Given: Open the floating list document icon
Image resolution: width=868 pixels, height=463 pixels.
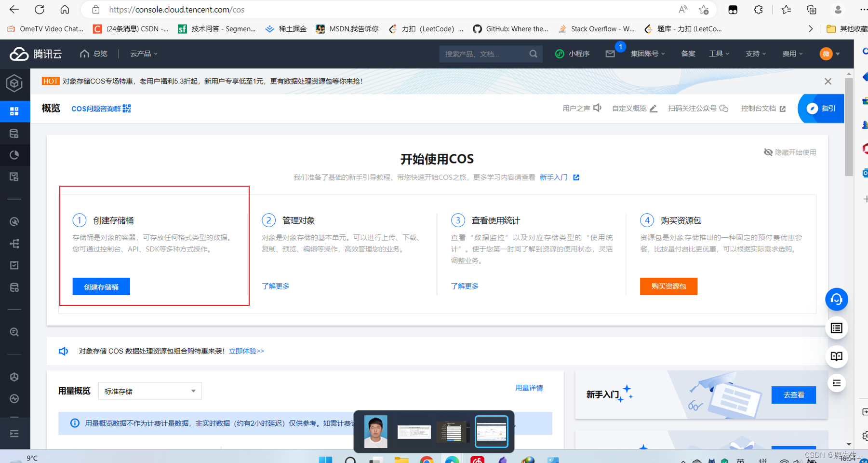Looking at the screenshot, I should (837, 328).
